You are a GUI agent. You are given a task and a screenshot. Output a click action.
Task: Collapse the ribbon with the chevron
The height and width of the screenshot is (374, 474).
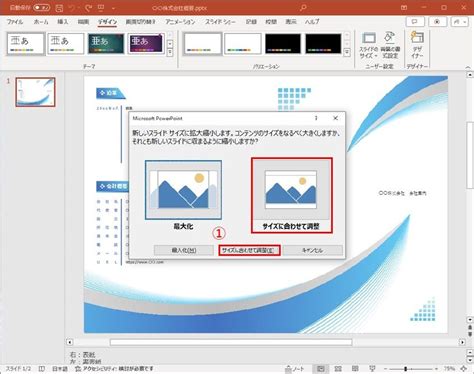click(x=468, y=67)
